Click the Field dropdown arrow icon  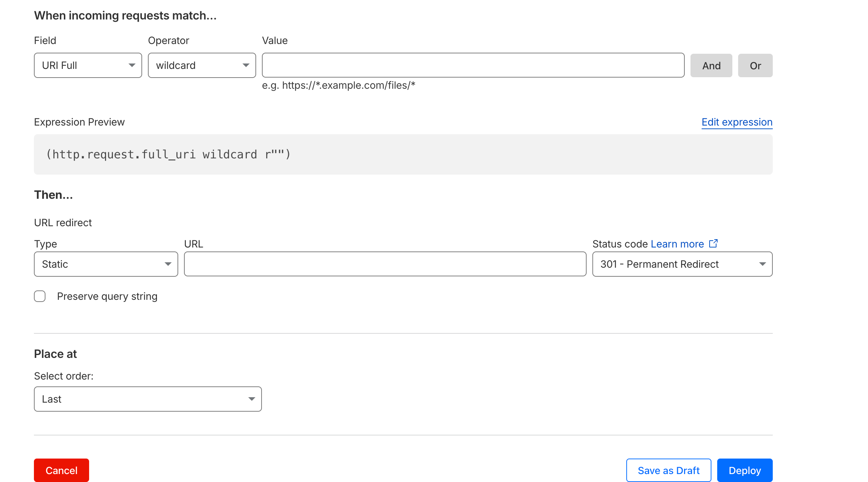click(x=132, y=65)
